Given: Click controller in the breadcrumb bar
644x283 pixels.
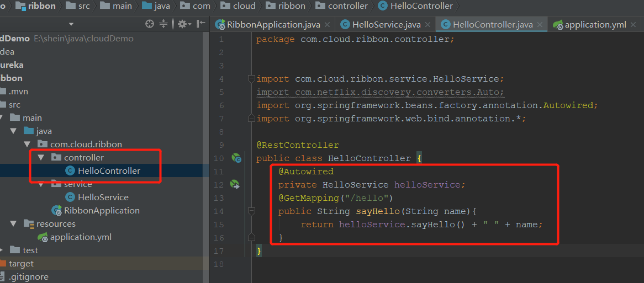Looking at the screenshot, I should [348, 6].
